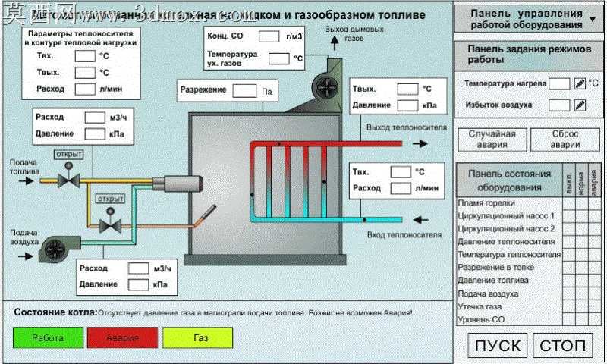Click the Пламя горелки status row
The width and height of the screenshot is (607, 364).
tap(528, 203)
